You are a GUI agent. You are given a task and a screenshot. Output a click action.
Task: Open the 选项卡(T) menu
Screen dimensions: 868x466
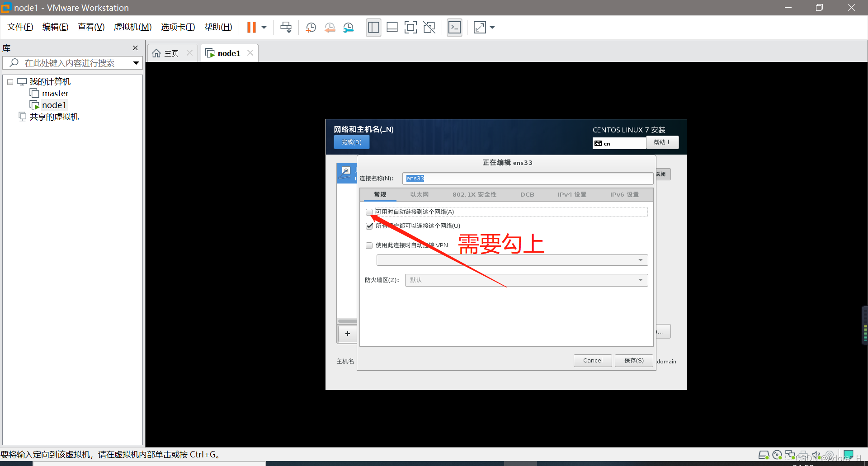coord(178,27)
